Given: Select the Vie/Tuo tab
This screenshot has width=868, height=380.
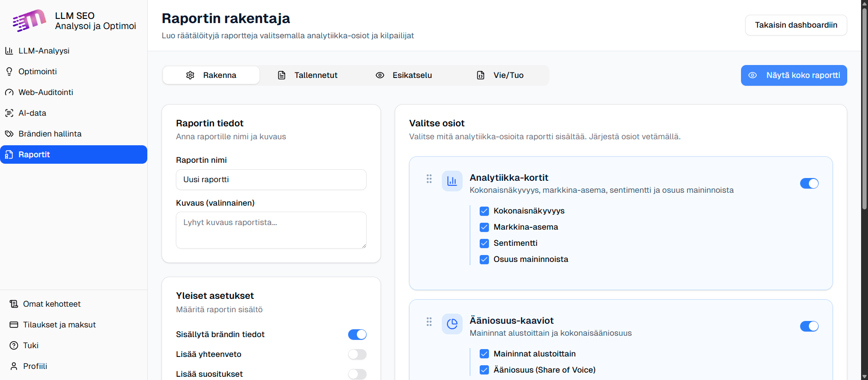Looking at the screenshot, I should pos(500,75).
